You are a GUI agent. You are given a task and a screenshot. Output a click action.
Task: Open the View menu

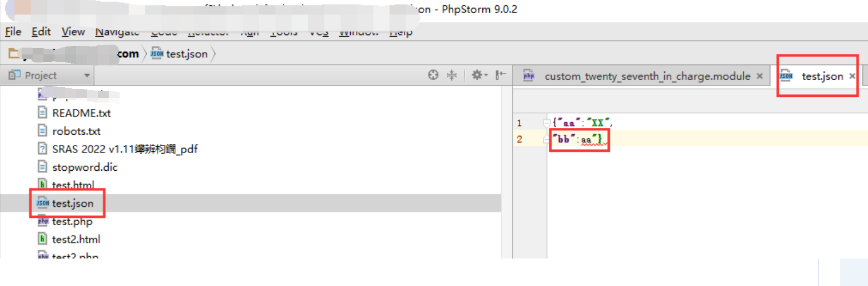coord(73,32)
